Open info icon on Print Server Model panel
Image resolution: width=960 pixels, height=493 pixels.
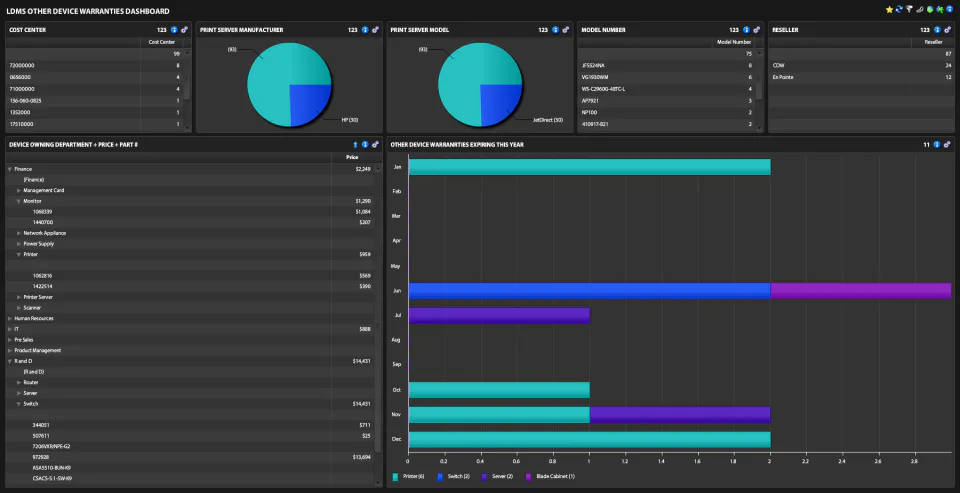(555, 29)
